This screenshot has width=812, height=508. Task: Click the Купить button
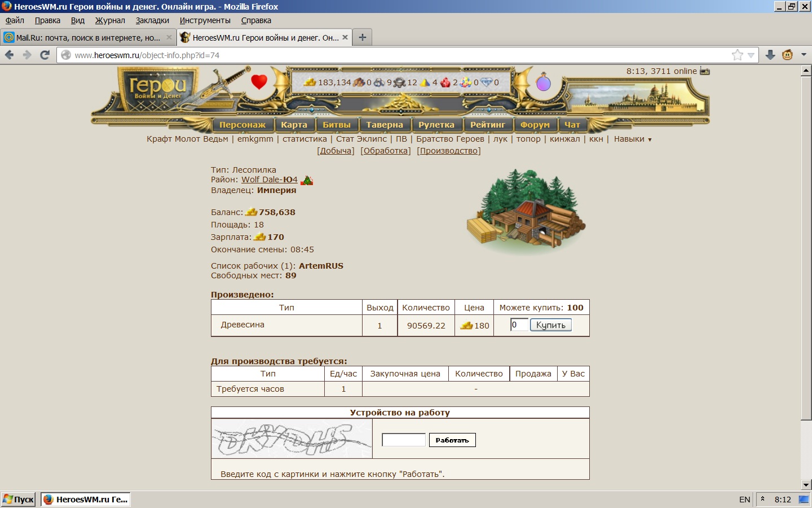(551, 325)
